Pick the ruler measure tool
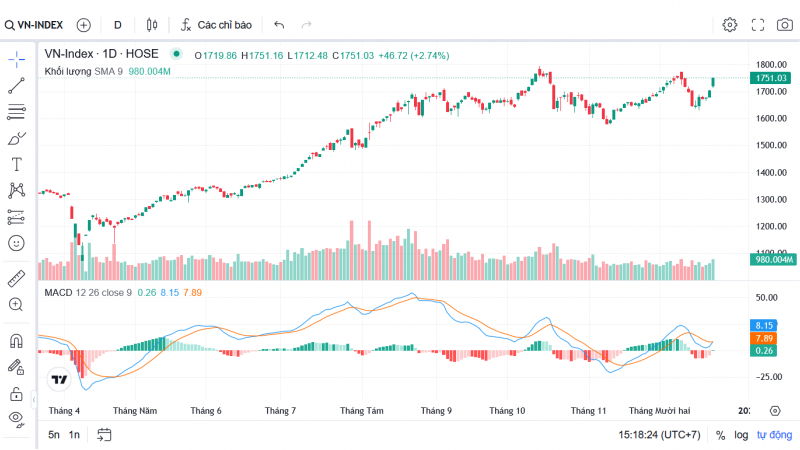This screenshot has width=800, height=450. [16, 277]
